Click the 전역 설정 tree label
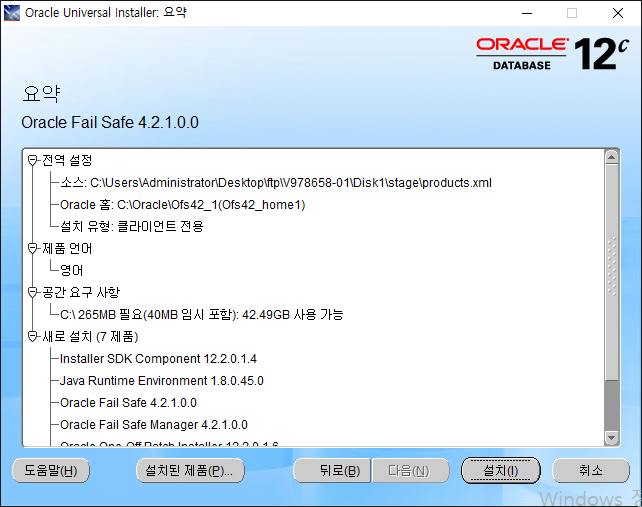Screen dimensions: 642x507 tap(67, 160)
